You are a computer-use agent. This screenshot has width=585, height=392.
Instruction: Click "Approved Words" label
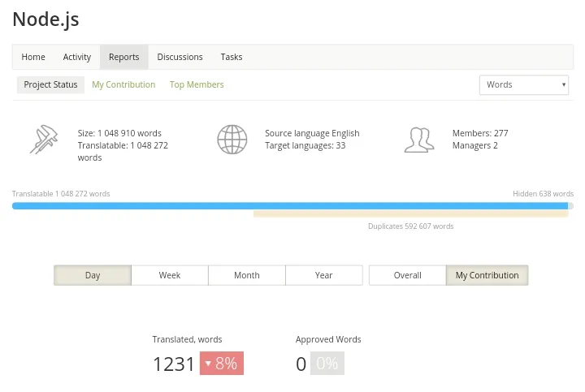pyautogui.click(x=328, y=339)
